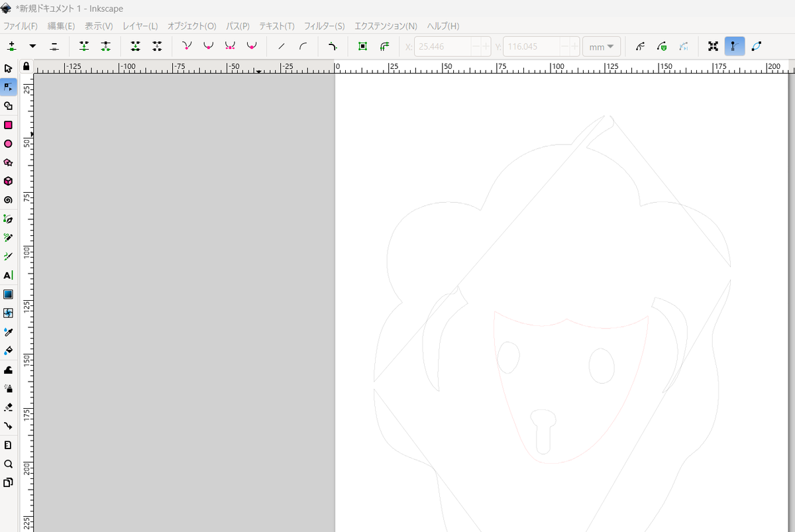The image size is (795, 532).
Task: Select the Tweak tool
Action: coord(8,370)
